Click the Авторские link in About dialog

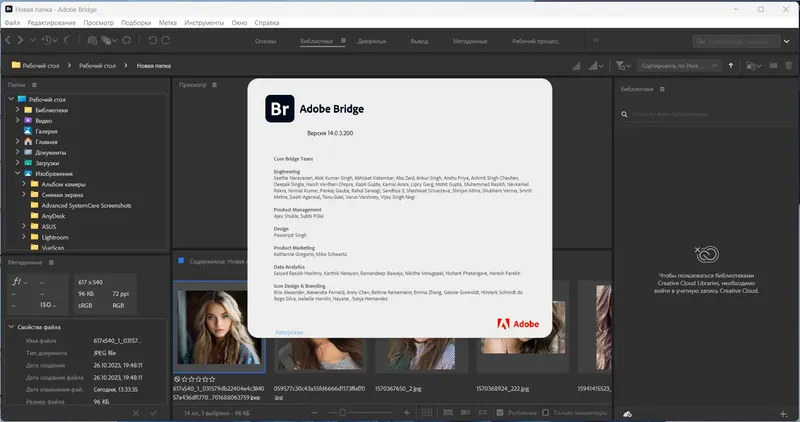pos(289,332)
